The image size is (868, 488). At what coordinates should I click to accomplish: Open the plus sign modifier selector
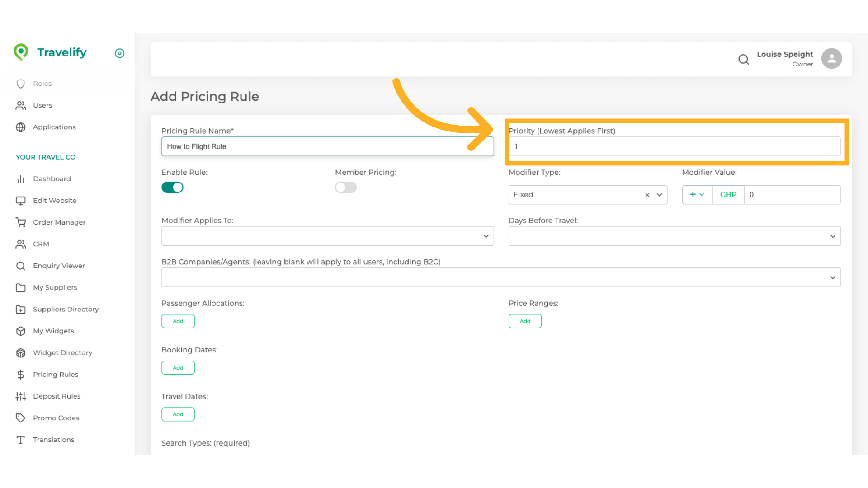[x=697, y=195]
